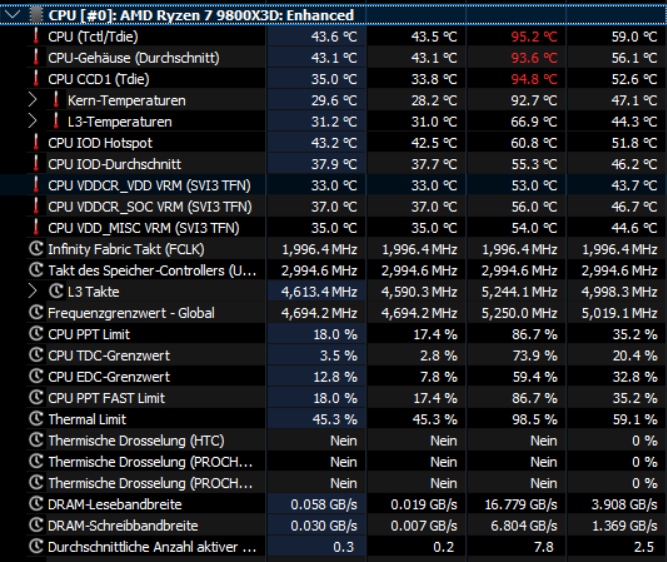Click clock icon of DRAM-Schreibbandbreite
This screenshot has height=562, width=667.
36,525
